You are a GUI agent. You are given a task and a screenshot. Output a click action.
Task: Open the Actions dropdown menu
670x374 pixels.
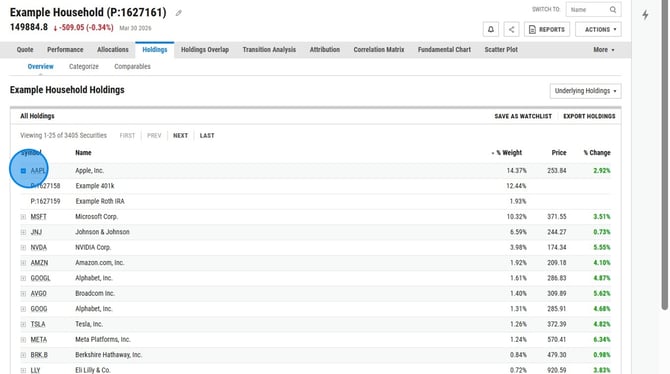point(598,29)
